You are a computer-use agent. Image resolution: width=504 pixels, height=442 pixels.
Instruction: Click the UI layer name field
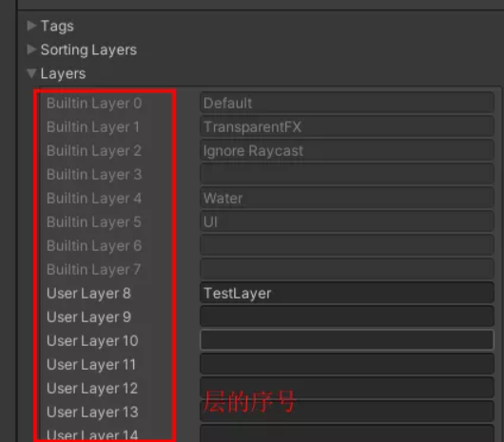(x=347, y=221)
